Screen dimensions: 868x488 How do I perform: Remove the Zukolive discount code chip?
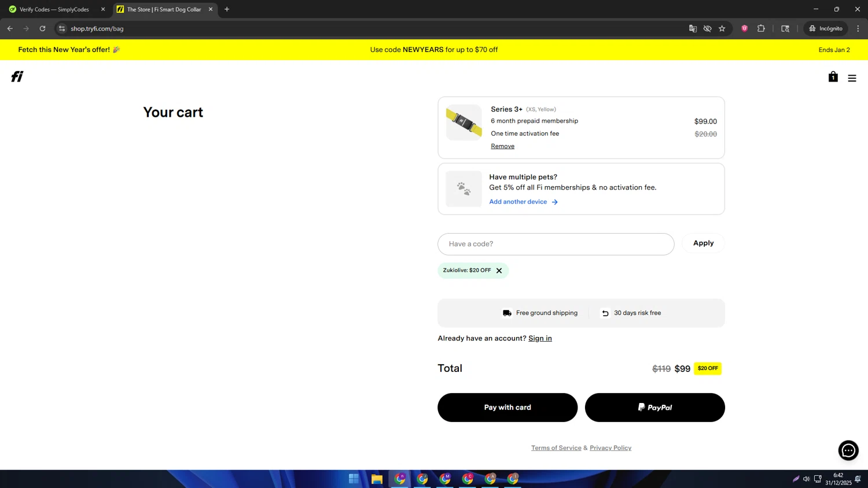point(499,271)
